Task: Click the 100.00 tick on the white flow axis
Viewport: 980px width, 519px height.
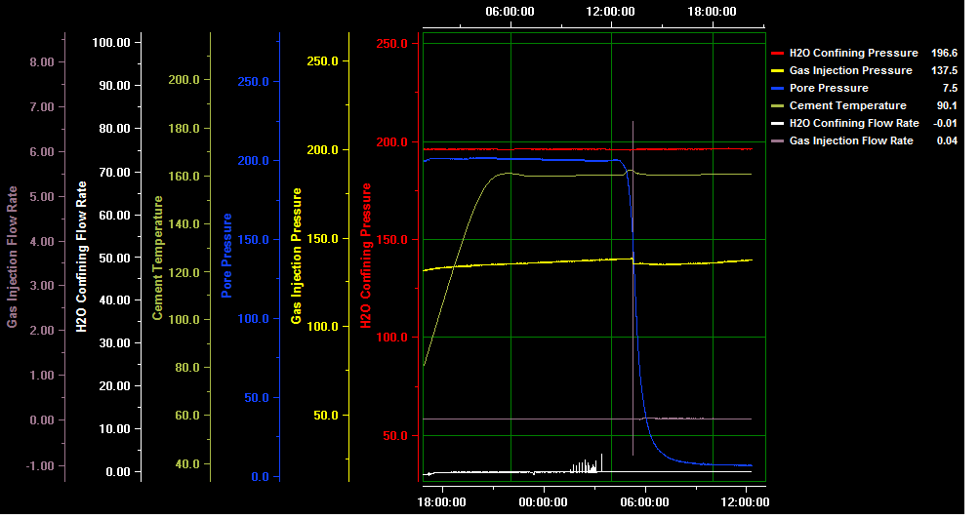Action: tap(110, 42)
